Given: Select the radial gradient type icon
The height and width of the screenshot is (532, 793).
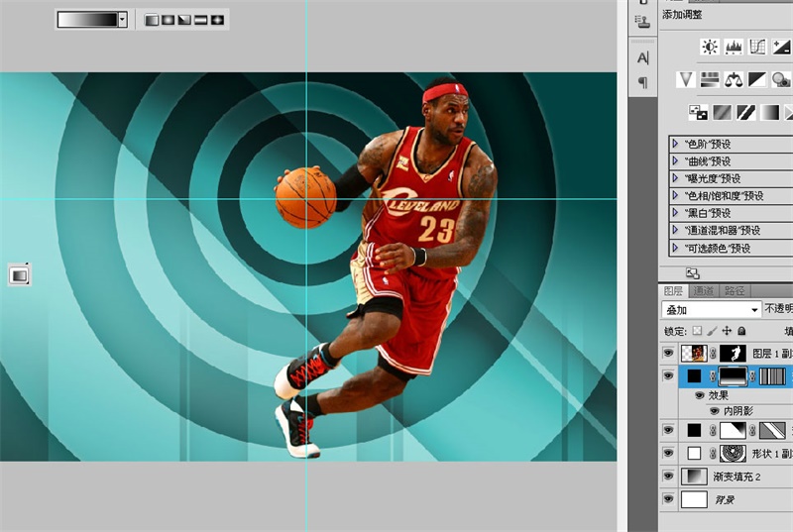Looking at the screenshot, I should (x=169, y=19).
